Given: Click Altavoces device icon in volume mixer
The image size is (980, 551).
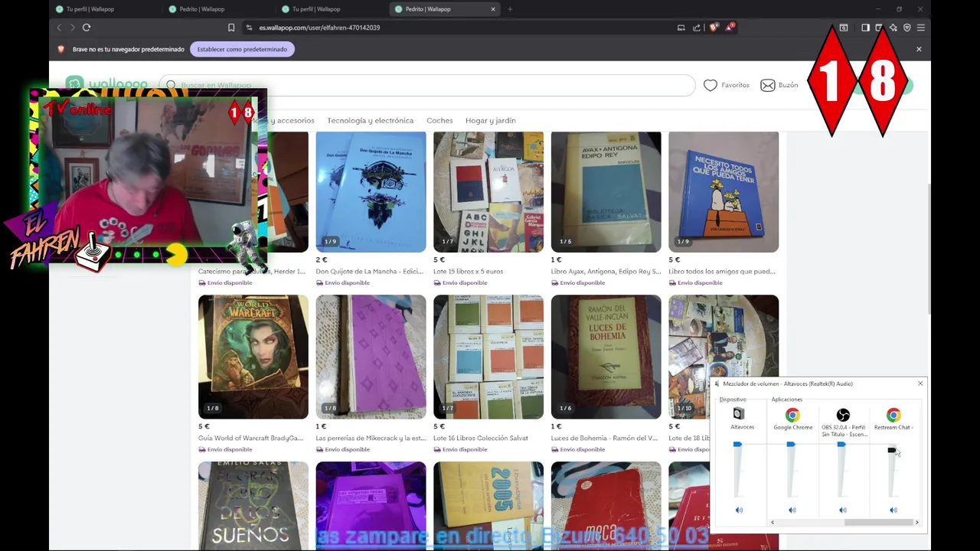Looking at the screenshot, I should click(739, 414).
